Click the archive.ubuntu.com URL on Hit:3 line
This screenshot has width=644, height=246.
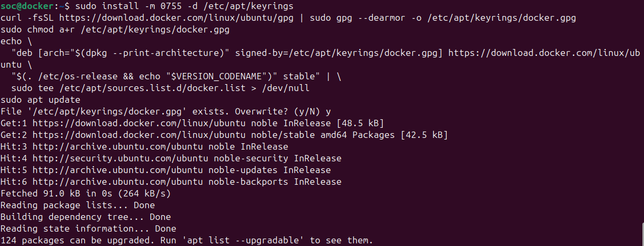118,146
